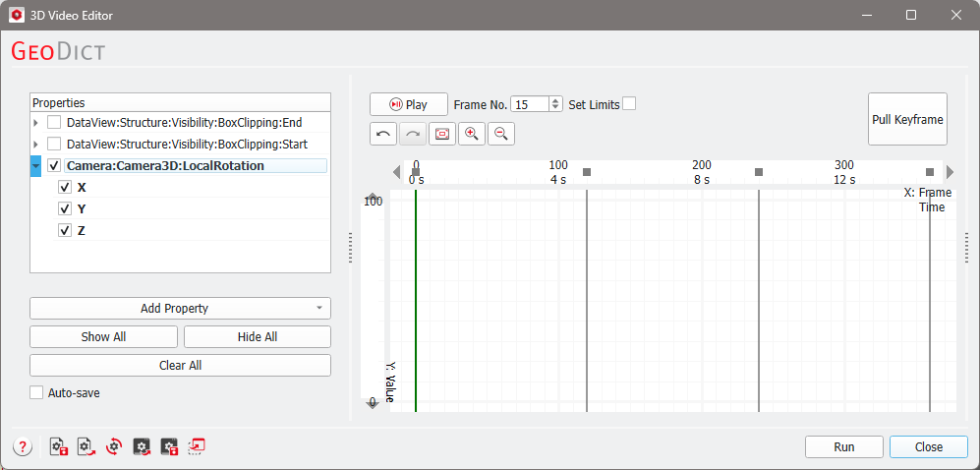Zoom in on the timeline graph

tap(471, 134)
